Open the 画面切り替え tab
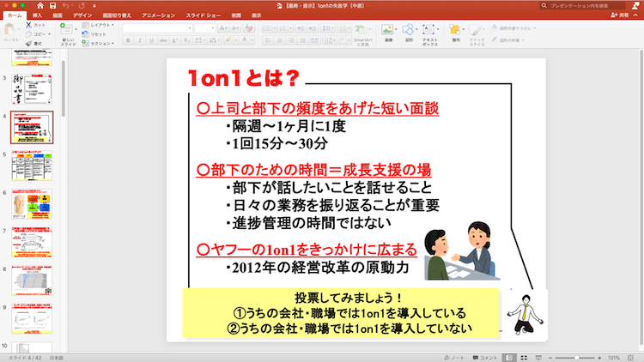 coord(117,15)
